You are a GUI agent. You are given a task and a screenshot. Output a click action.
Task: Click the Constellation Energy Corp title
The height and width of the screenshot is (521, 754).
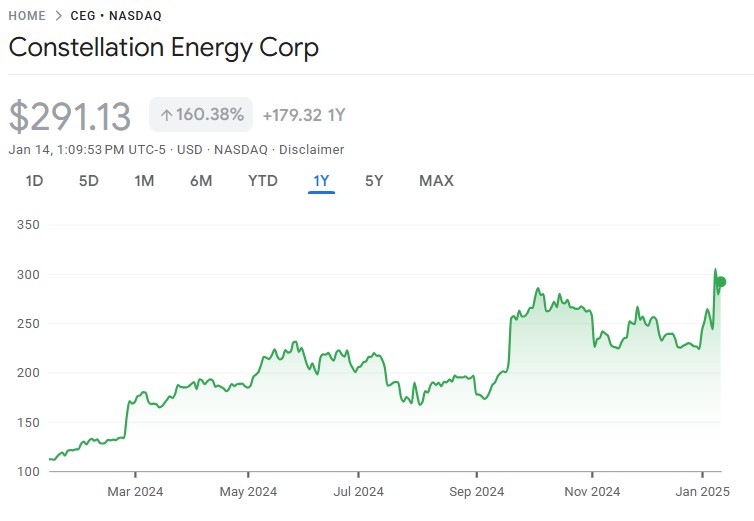(163, 47)
